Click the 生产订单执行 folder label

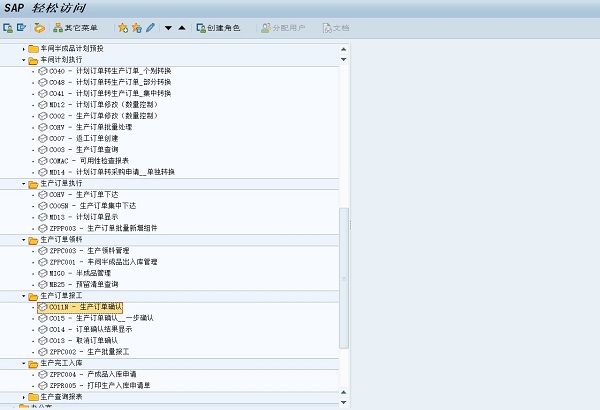click(62, 184)
